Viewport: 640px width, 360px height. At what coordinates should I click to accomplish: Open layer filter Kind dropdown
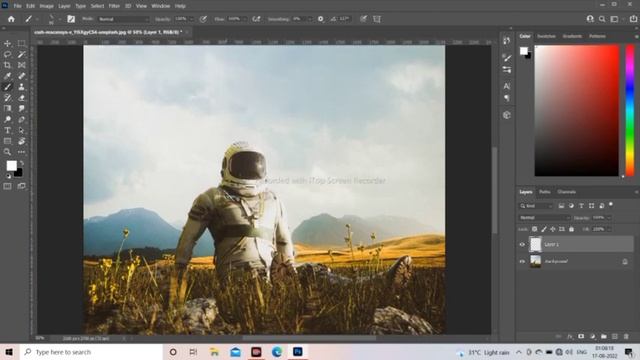(536, 206)
